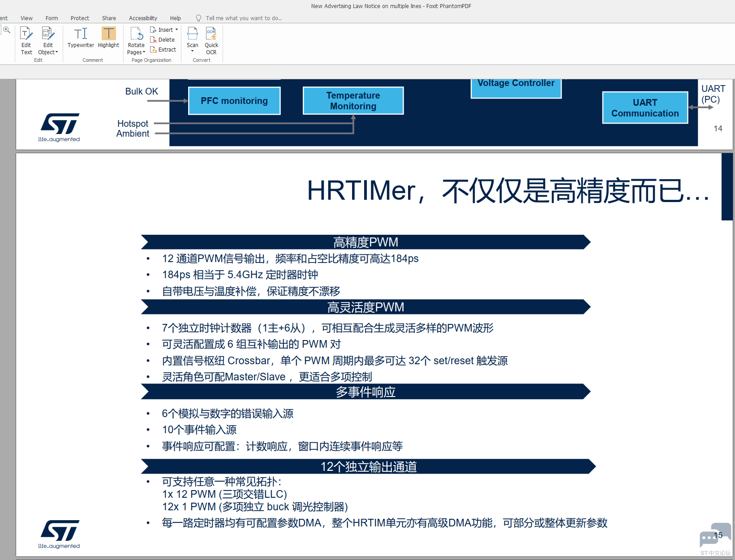735x560 pixels.
Task: Open the Accessibility tab
Action: [143, 18]
